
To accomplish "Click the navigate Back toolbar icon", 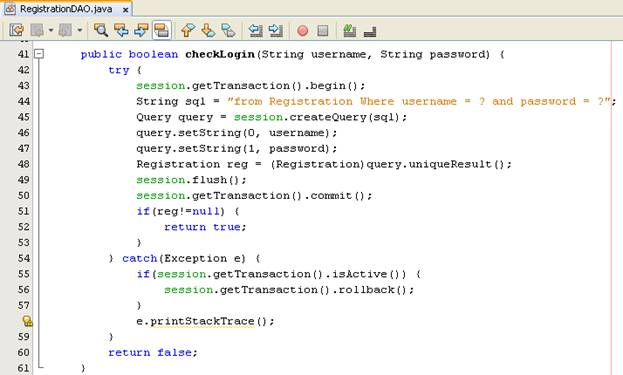I will coord(37,30).
